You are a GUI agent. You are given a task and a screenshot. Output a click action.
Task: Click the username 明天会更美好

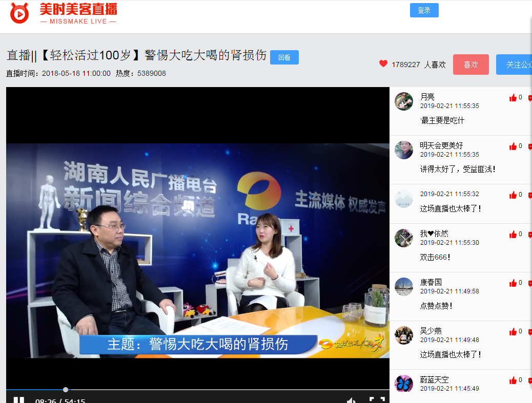441,145
